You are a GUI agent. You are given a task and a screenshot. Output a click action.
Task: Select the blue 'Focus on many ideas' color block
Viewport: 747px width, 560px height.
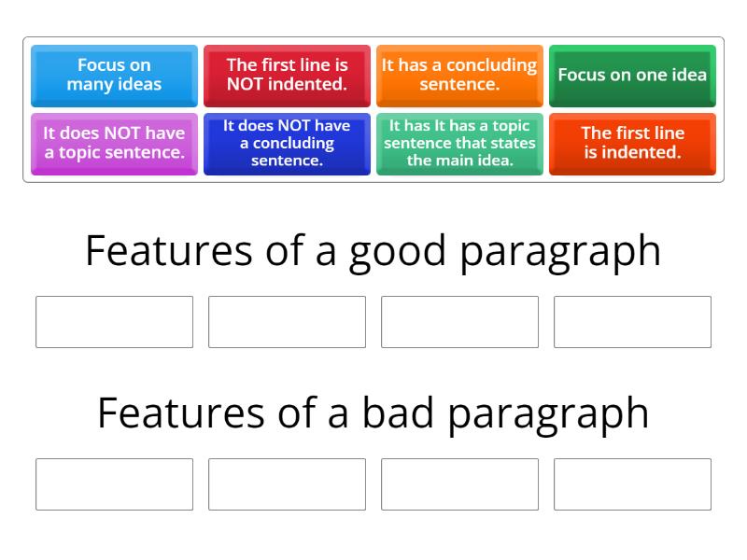pyautogui.click(x=114, y=76)
